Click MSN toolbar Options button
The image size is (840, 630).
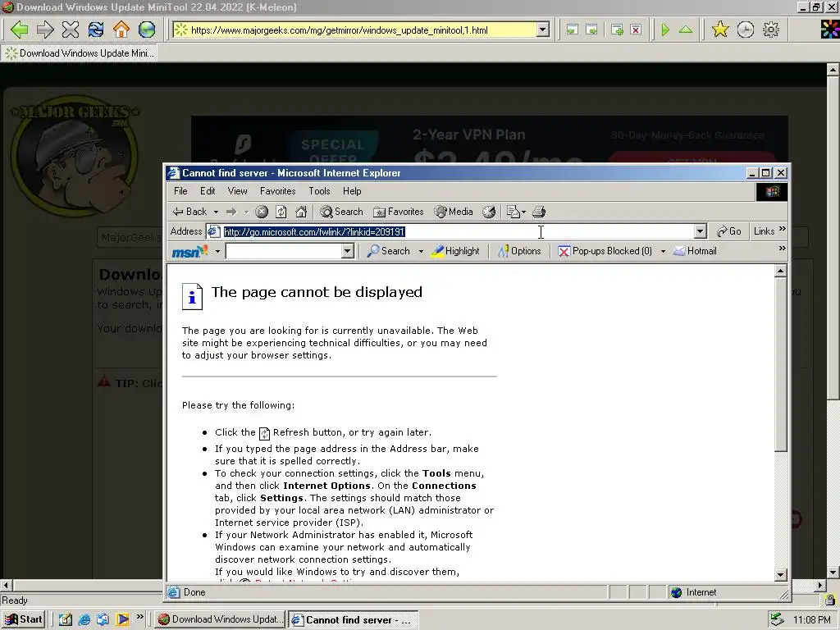pyautogui.click(x=519, y=251)
